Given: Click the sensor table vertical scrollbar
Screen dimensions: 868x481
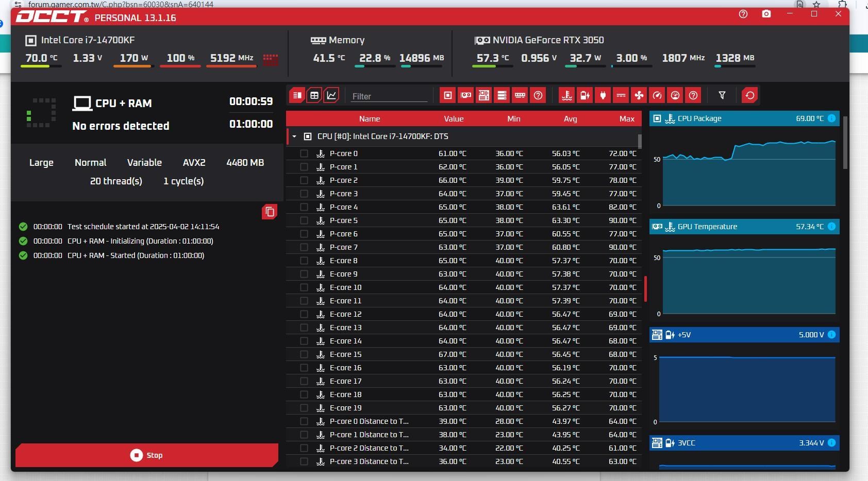Looking at the screenshot, I should tap(640, 141).
